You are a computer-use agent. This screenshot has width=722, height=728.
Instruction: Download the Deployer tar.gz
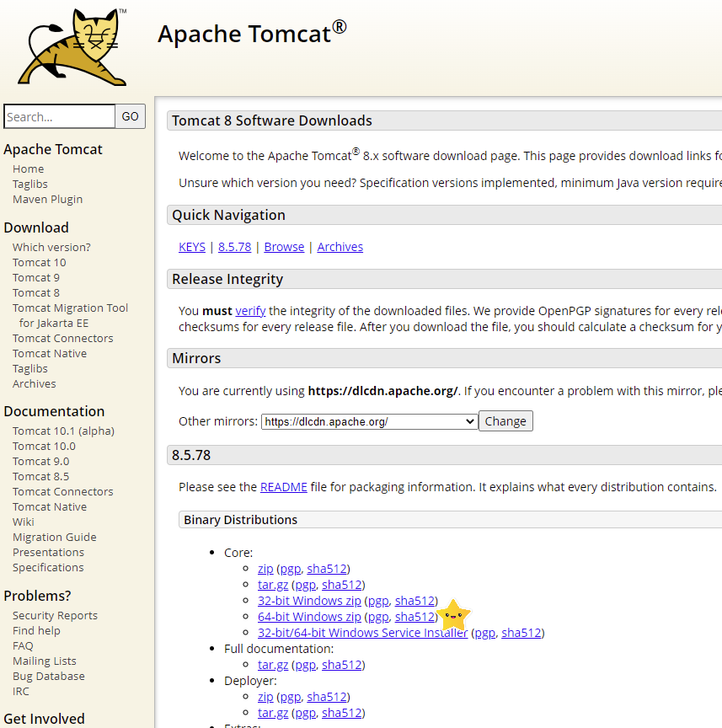coord(273,713)
